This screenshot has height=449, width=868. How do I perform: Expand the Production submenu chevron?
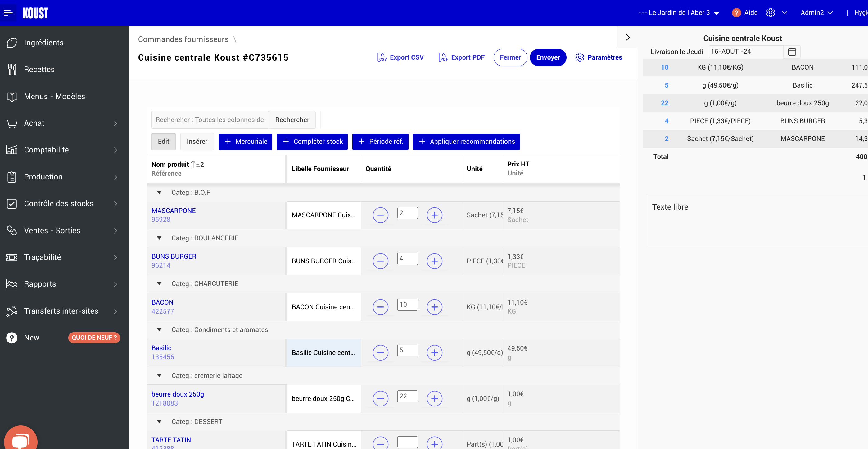click(115, 177)
